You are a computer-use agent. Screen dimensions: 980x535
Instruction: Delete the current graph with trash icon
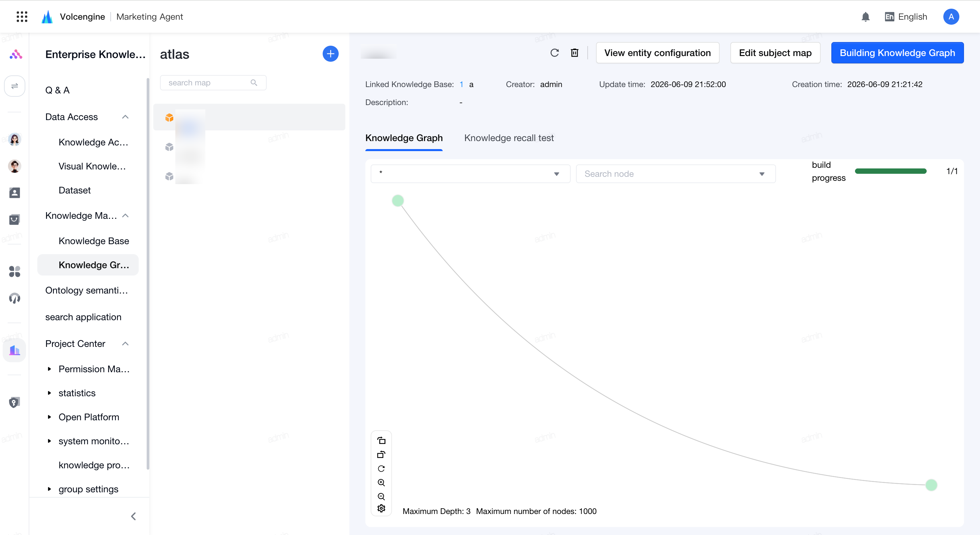574,53
